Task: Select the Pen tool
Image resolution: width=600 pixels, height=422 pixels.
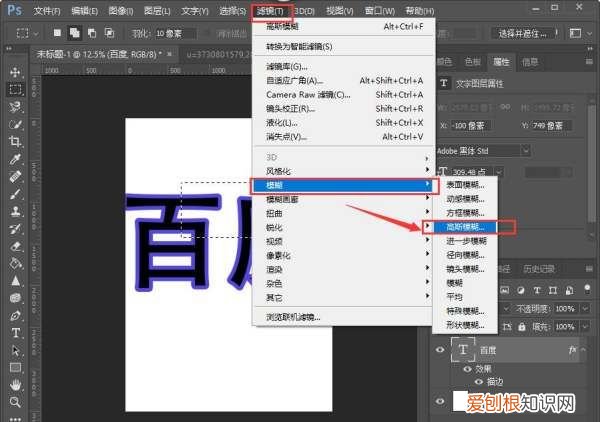Action: point(15,316)
